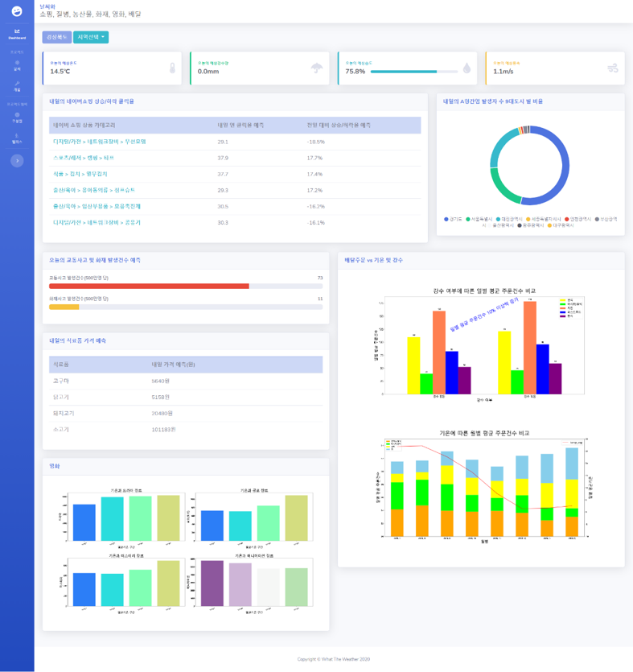
Task: Toggle 대구광역시 legend item on donut chart
Action: point(561,225)
